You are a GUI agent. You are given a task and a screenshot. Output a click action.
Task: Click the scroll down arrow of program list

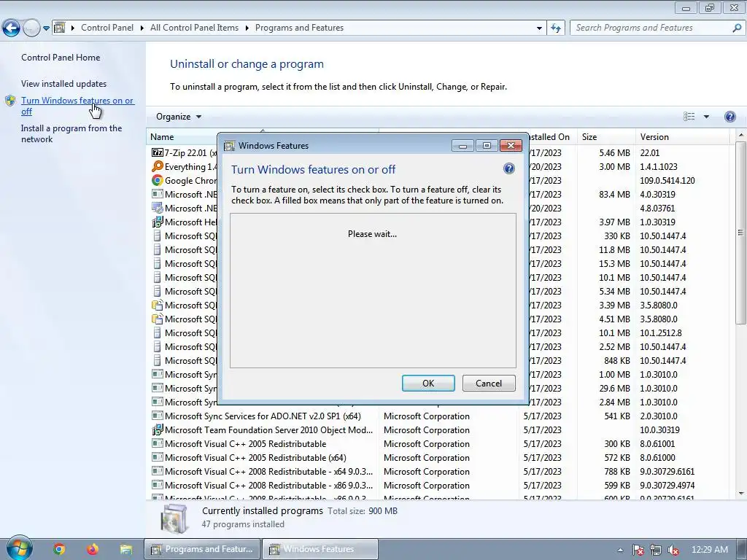pos(741,494)
